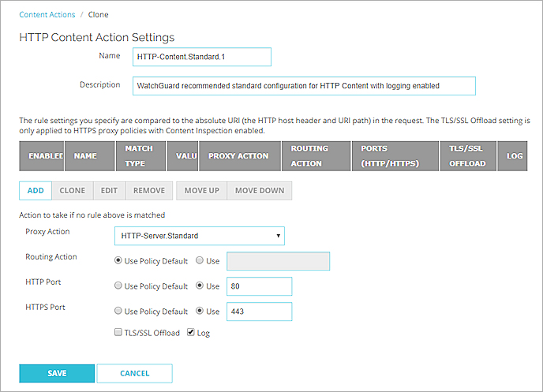The image size is (543, 392).
Task: Click the HTTPS Port value field
Action: click(x=259, y=312)
